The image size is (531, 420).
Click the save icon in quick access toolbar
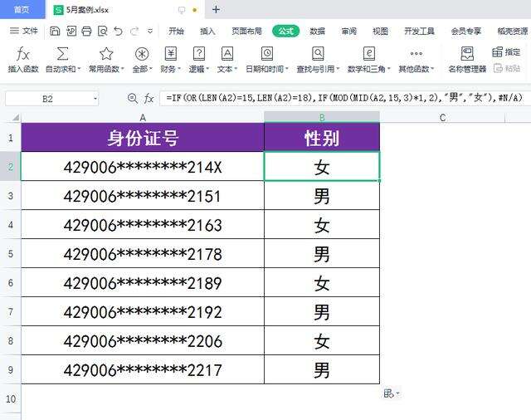[55, 32]
